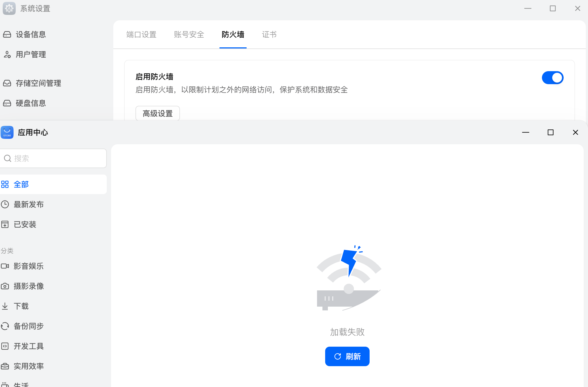Image resolution: width=588 pixels, height=387 pixels.
Task: Select Latest Releases in App Center
Action: 28,204
